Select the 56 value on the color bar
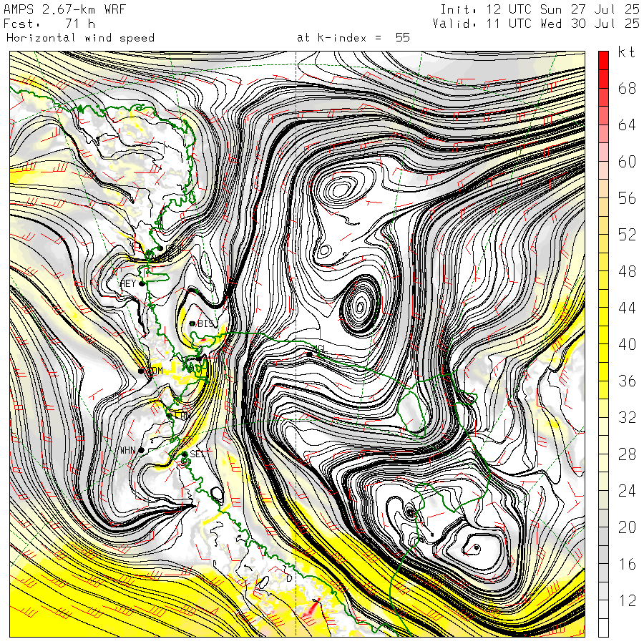 627,198
